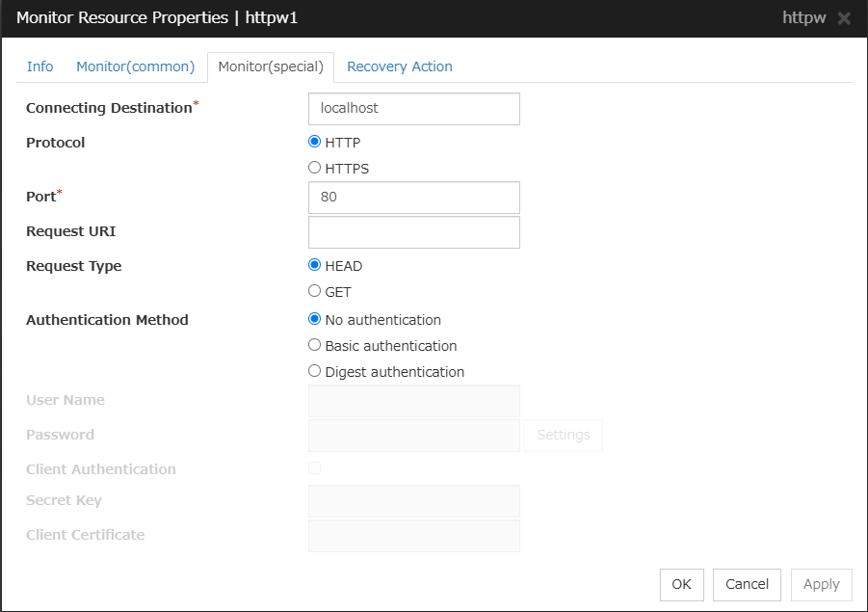868x612 pixels.
Task: Click the Cancel button
Action: coord(747,584)
